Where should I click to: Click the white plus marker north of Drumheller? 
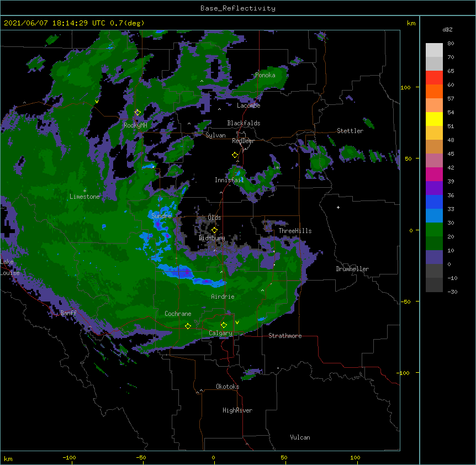338,207
